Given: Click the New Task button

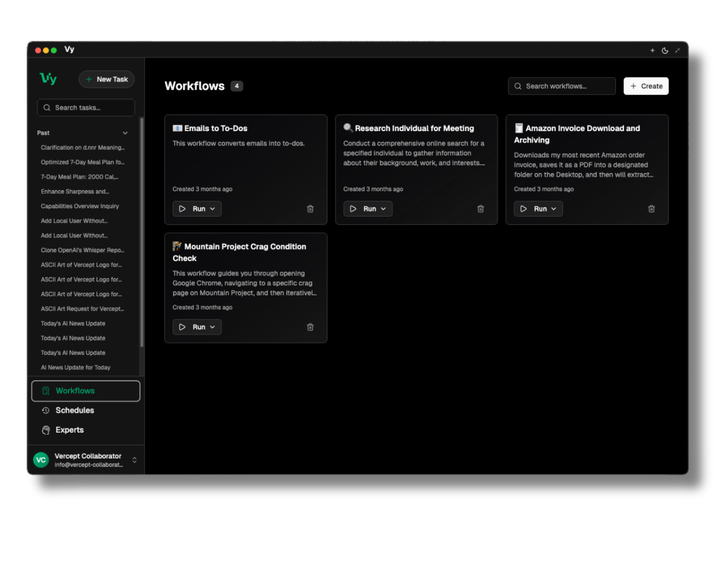Looking at the screenshot, I should (x=107, y=79).
